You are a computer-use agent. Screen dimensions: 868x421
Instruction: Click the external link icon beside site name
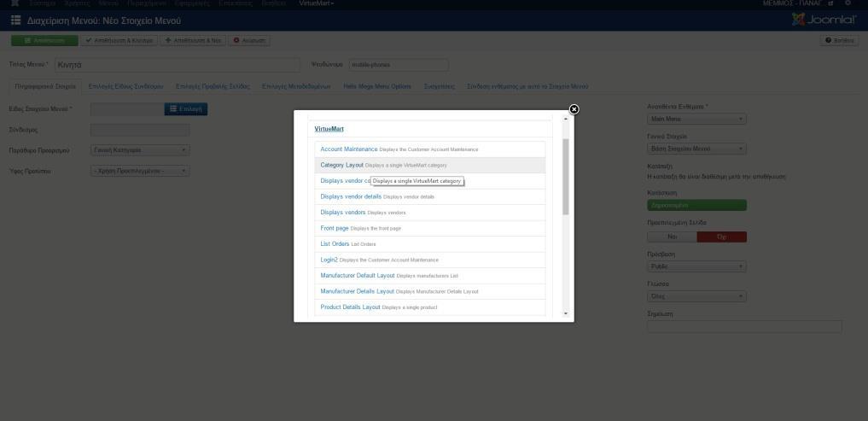830,3
